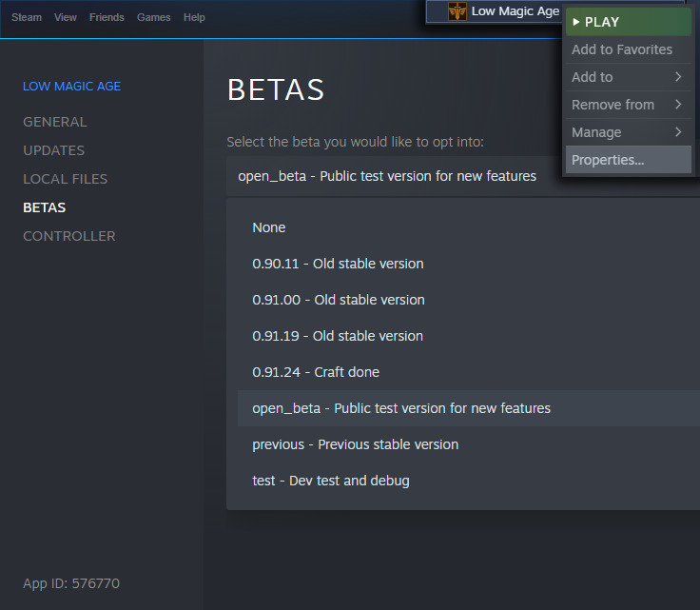The image size is (700, 610).
Task: Expand the Manage submenu
Action: [628, 132]
